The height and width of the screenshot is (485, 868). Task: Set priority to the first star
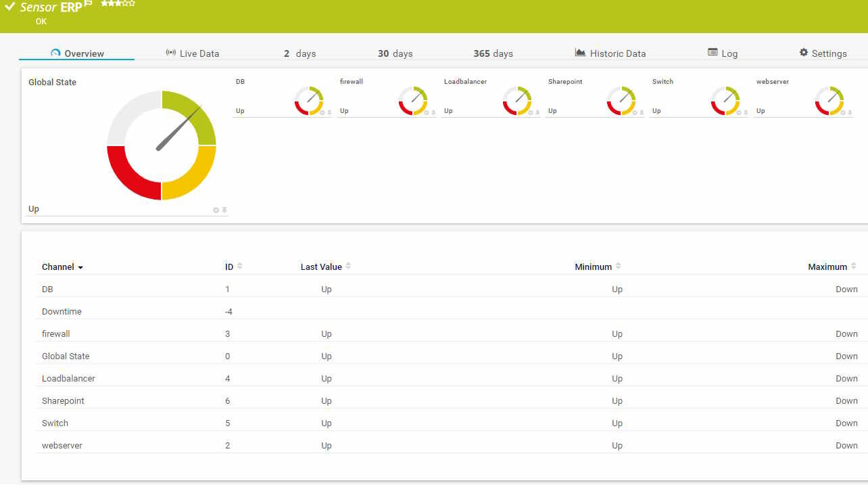(x=104, y=3)
